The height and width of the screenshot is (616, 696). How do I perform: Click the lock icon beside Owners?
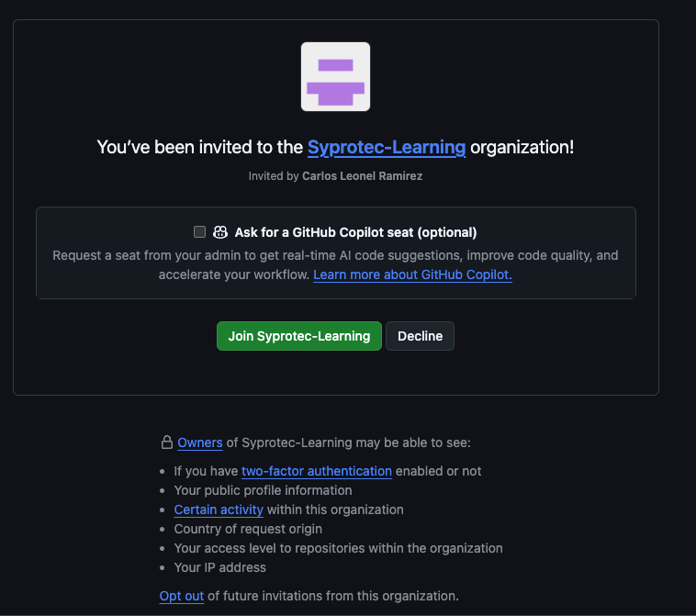[167, 442]
